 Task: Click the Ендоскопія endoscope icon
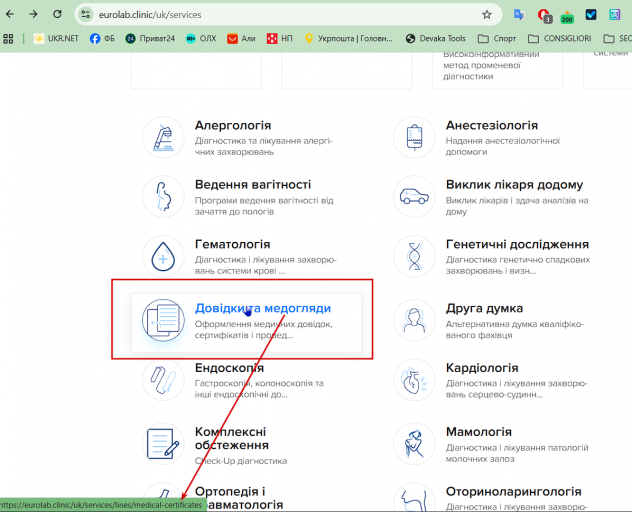tap(163, 380)
